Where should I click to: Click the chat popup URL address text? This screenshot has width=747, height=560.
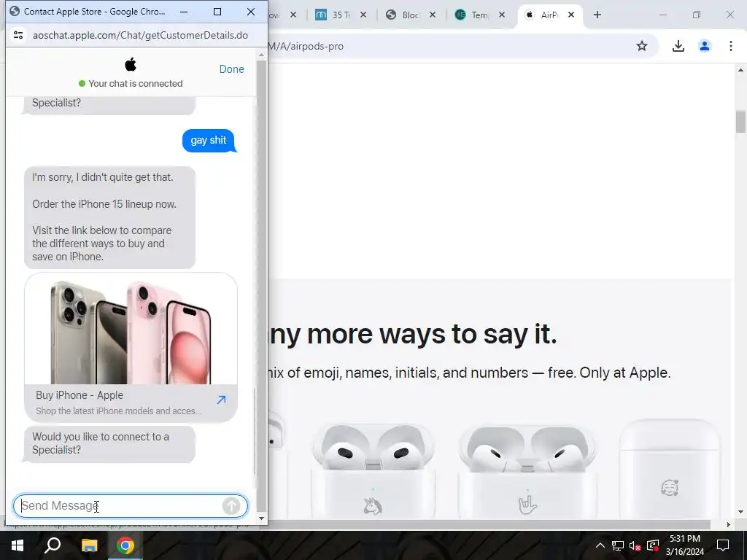[140, 35]
